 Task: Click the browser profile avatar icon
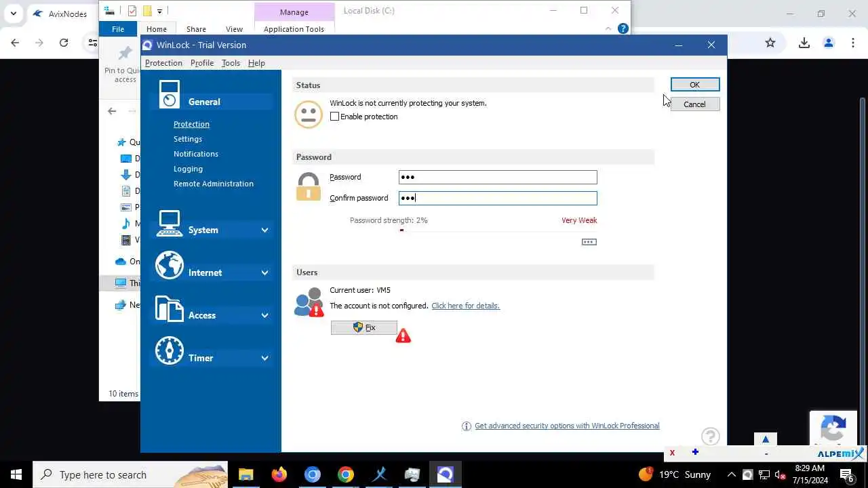(x=829, y=43)
